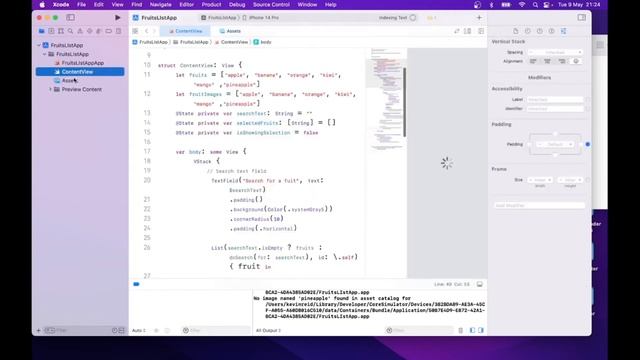Click the code minimap
This screenshot has height=360, width=640.
(x=386, y=100)
